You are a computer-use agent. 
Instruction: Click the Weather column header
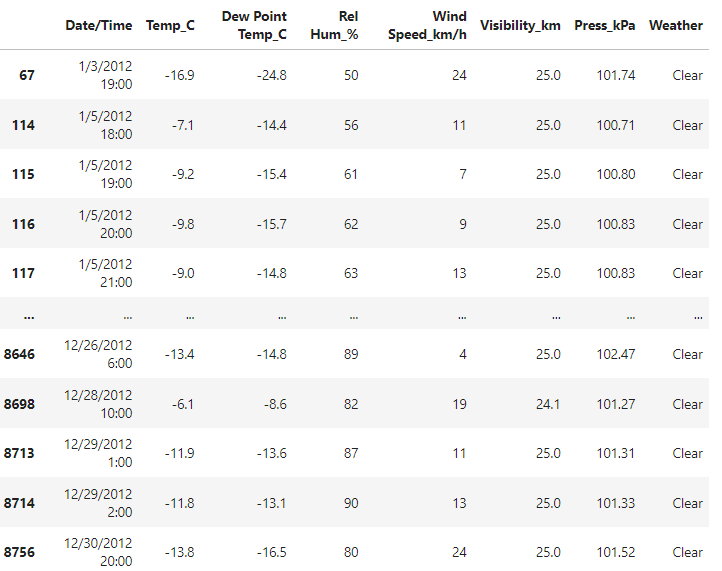click(x=675, y=25)
